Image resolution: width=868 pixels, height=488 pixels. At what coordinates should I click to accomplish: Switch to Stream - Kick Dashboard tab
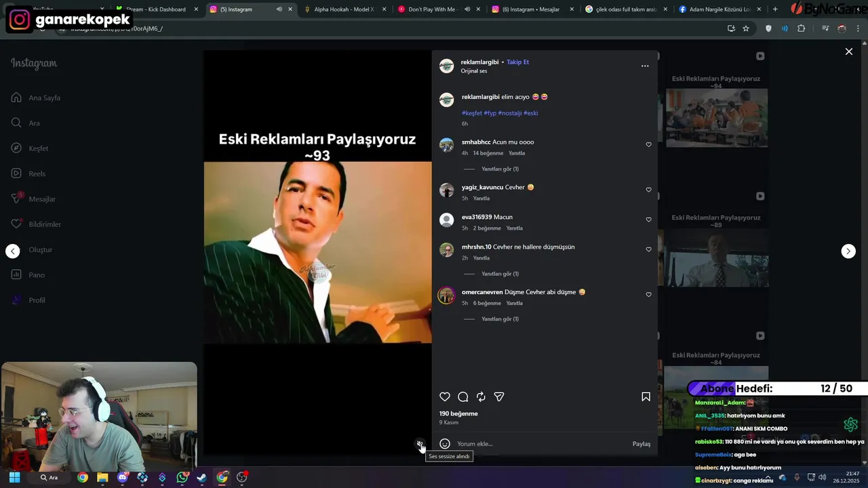155,9
